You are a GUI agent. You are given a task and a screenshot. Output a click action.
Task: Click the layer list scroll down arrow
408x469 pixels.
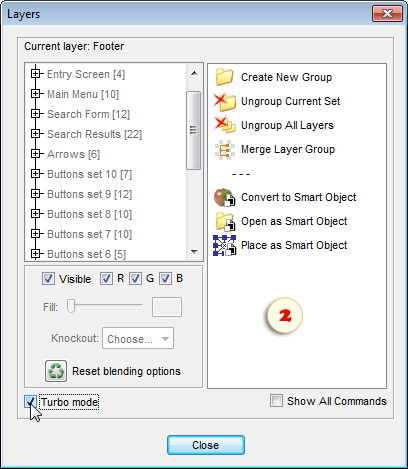[194, 252]
